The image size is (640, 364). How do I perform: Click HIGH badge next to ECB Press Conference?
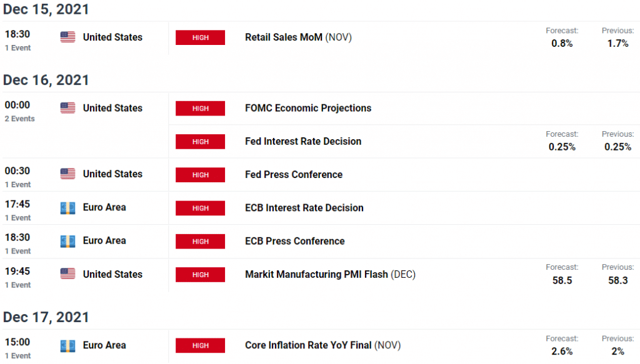[x=201, y=241]
